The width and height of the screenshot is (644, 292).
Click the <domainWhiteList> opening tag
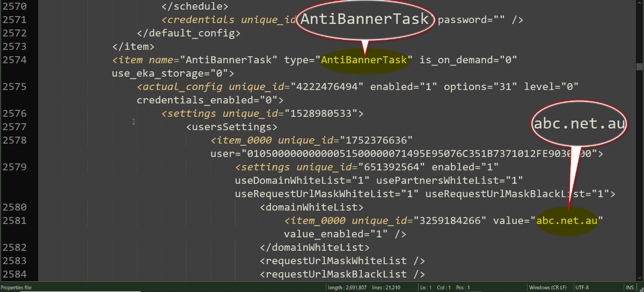point(312,207)
